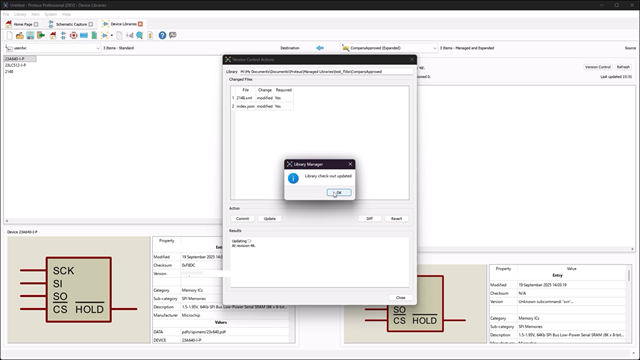This screenshot has width=640, height=360.
Task: Open the File menu
Action: 6,14
